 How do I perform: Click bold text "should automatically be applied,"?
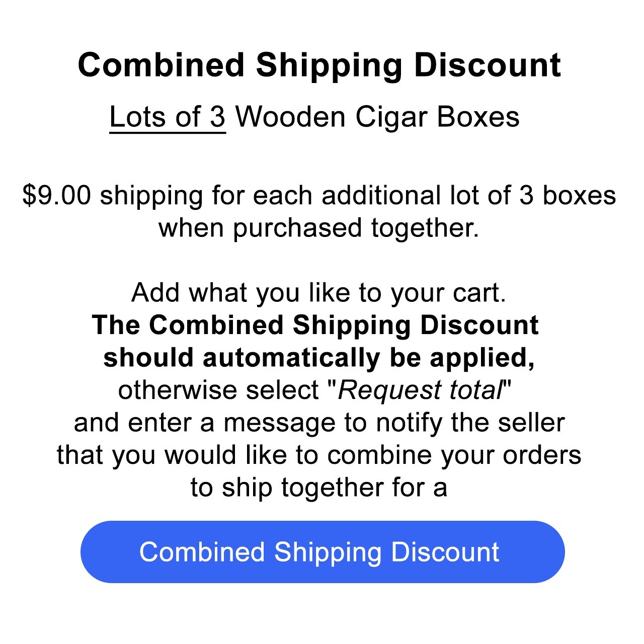pyautogui.click(x=319, y=358)
